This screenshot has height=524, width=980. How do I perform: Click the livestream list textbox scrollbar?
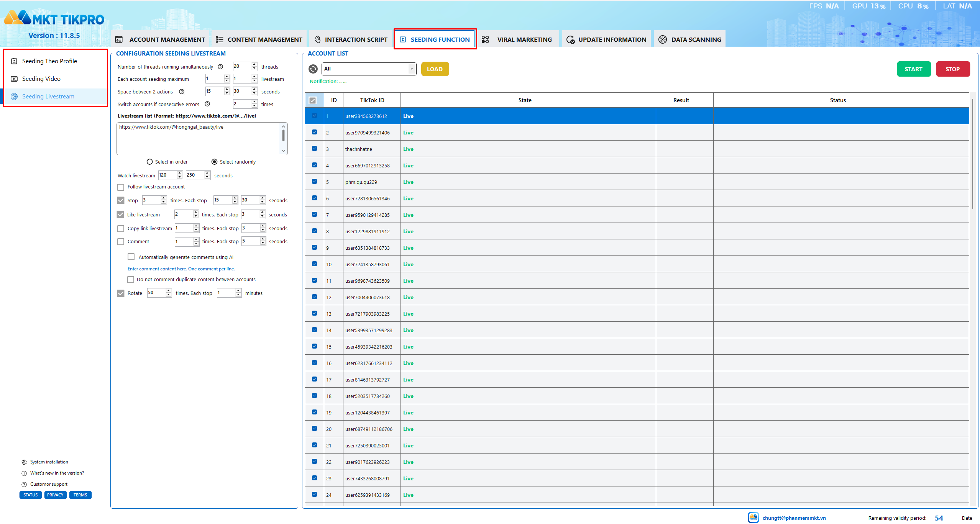[283, 135]
